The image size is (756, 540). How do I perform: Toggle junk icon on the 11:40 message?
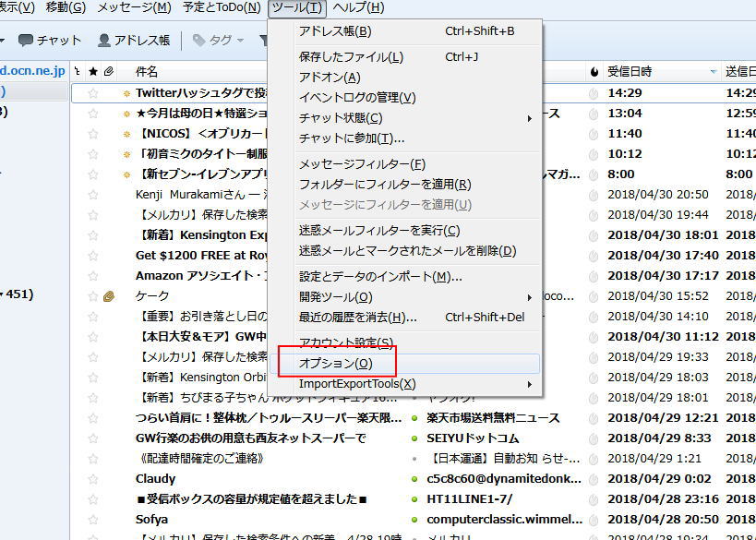point(594,134)
